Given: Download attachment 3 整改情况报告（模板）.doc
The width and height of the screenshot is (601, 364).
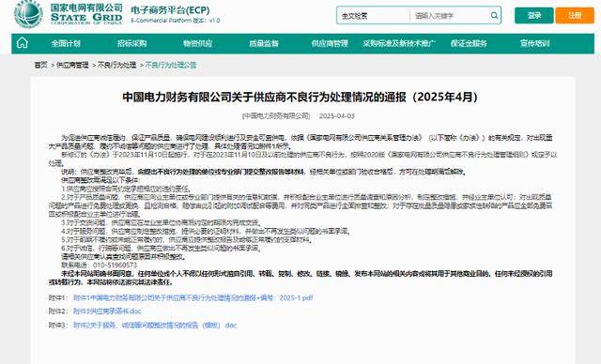Looking at the screenshot, I should [x=155, y=326].
